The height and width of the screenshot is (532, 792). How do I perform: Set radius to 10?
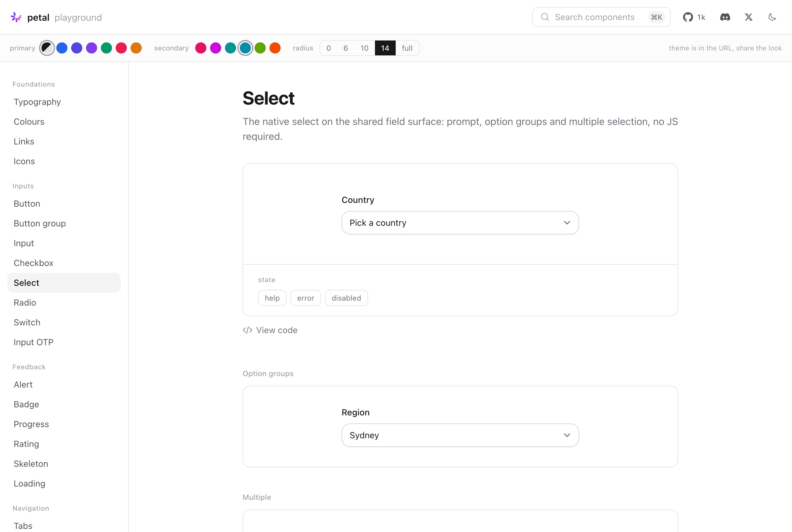point(364,48)
